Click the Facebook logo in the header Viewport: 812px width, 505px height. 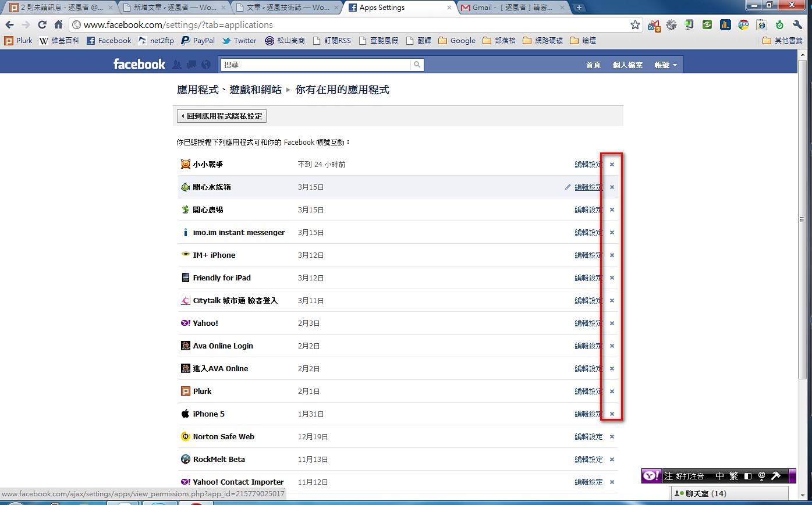140,65
